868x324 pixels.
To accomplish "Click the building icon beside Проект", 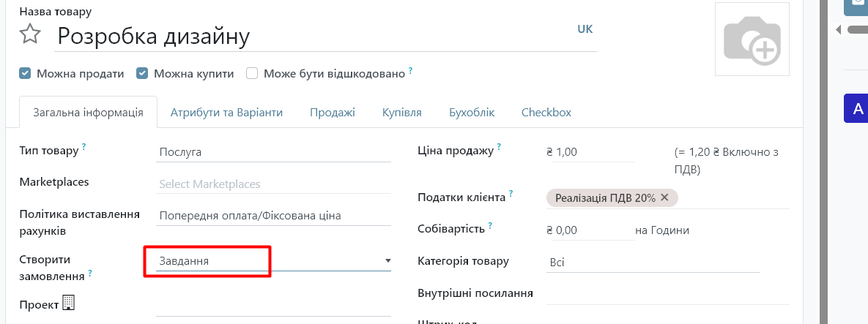I will (69, 302).
